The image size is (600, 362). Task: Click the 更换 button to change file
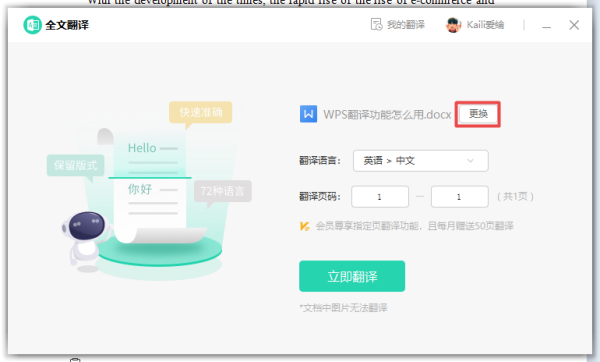point(478,114)
